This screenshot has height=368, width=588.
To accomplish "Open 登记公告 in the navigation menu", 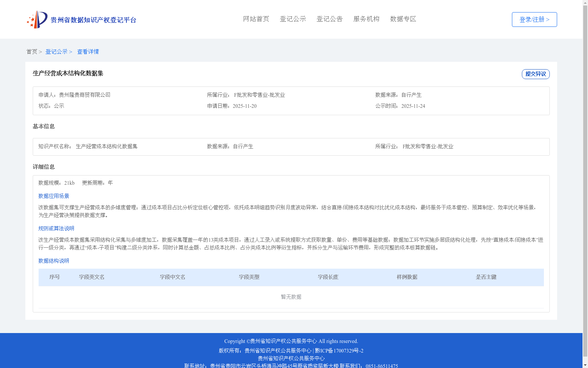I will (x=330, y=19).
